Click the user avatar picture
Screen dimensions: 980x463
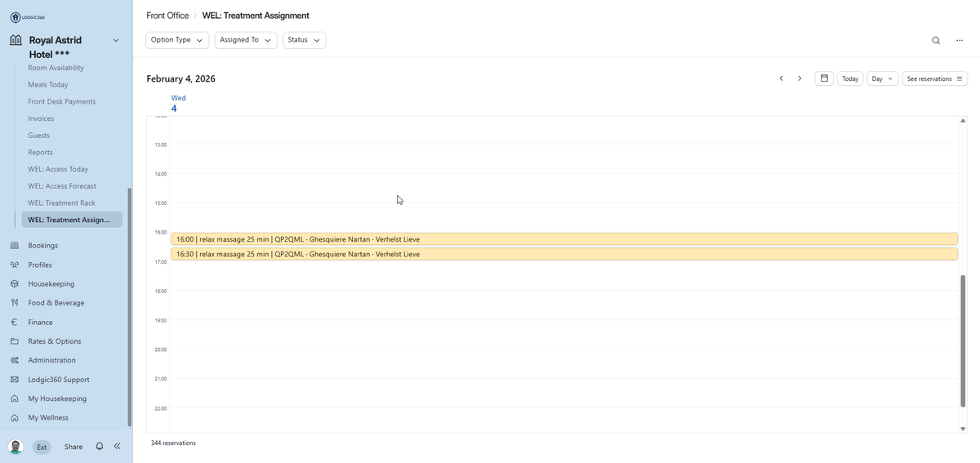point(16,447)
